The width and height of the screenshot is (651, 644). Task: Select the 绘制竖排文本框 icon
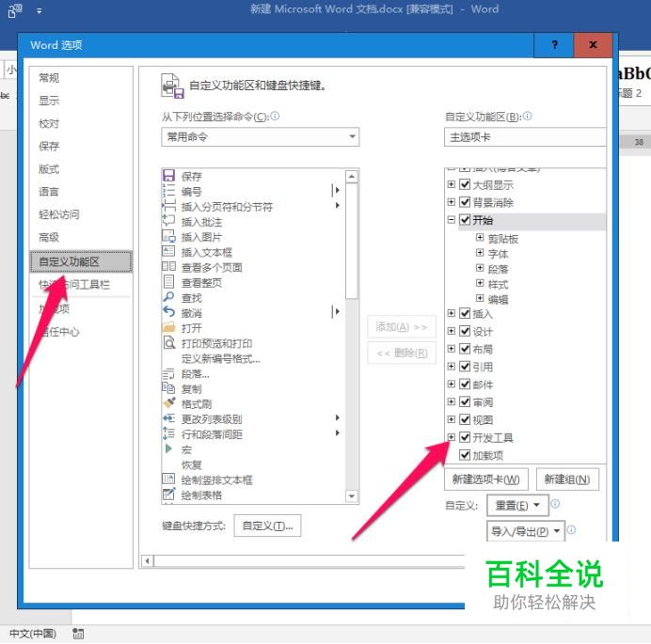(168, 479)
